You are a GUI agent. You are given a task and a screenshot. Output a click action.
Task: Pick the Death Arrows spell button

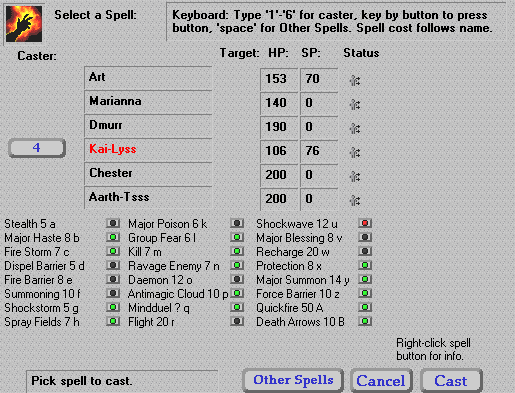(x=365, y=321)
